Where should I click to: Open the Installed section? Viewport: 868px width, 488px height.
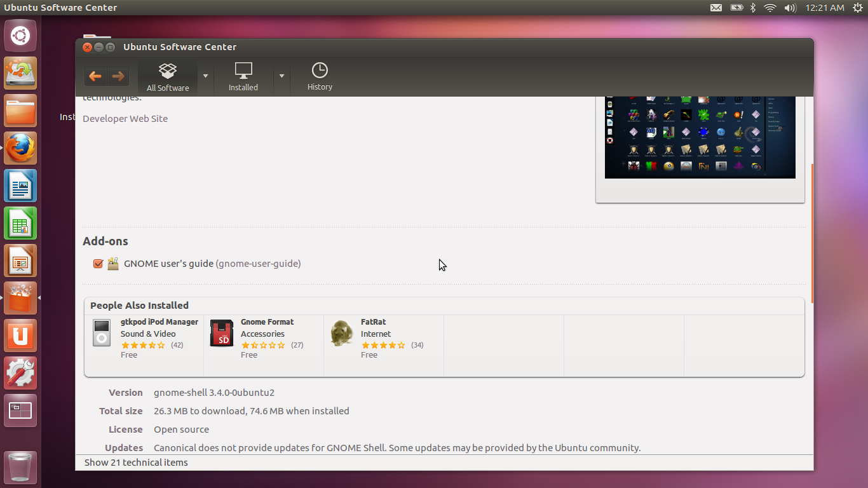click(243, 78)
